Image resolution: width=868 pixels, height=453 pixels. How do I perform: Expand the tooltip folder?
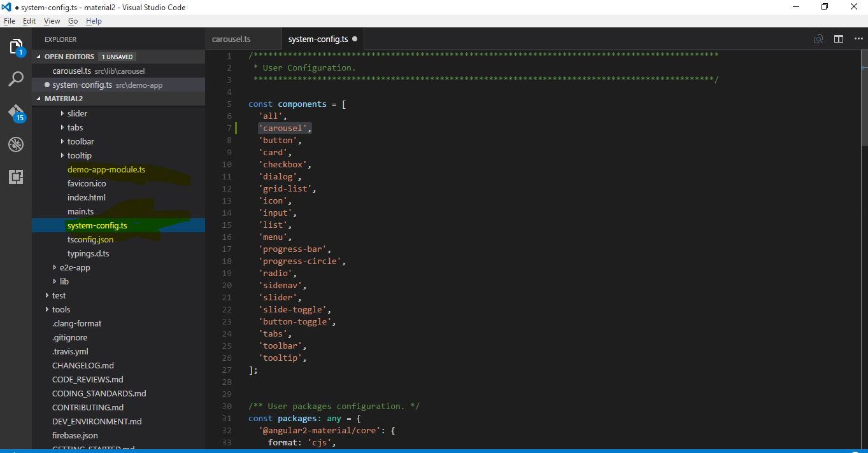[x=79, y=155]
